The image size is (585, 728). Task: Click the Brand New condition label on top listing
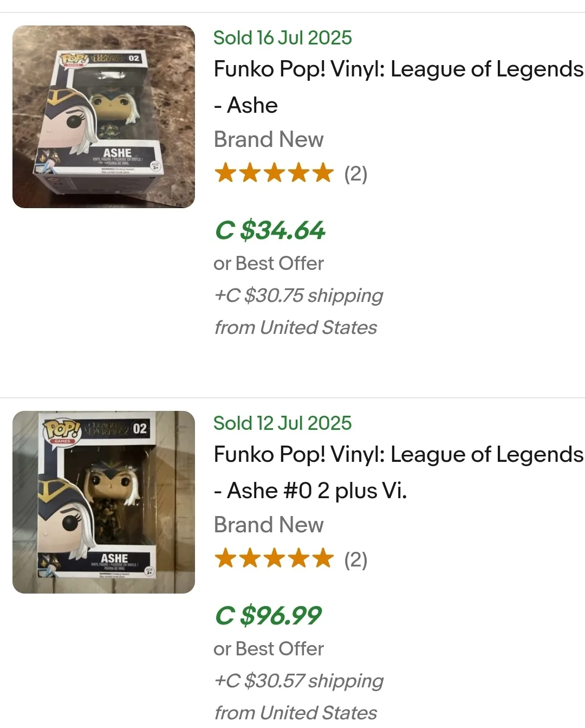(269, 139)
